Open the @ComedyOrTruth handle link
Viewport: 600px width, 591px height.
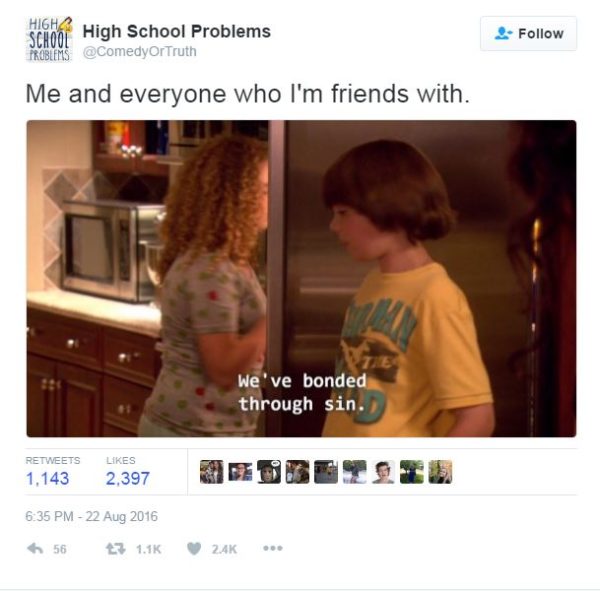pos(140,51)
